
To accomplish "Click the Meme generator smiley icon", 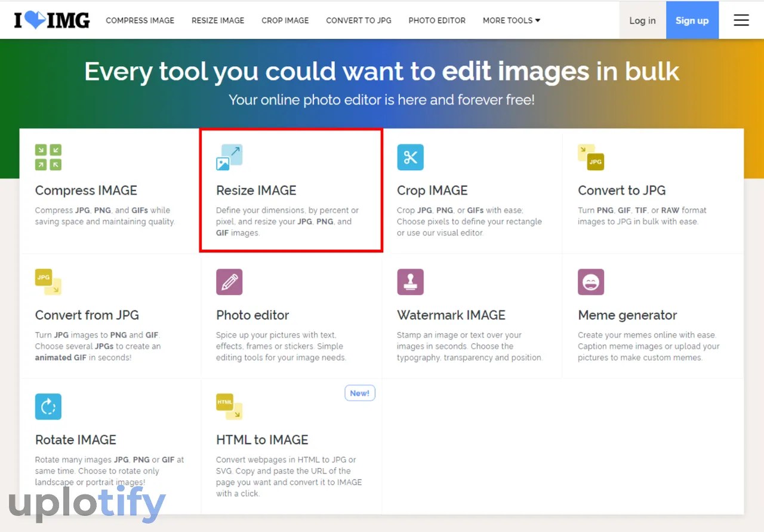I will [591, 282].
